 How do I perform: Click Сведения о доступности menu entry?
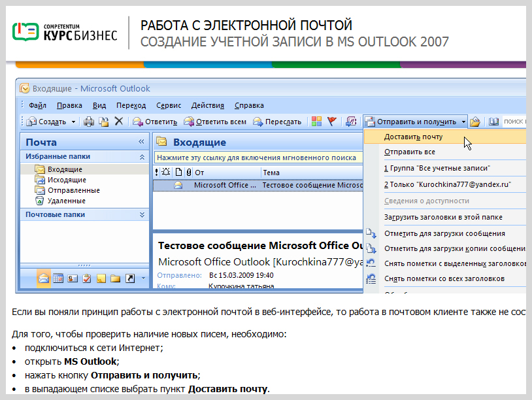[x=445, y=201]
